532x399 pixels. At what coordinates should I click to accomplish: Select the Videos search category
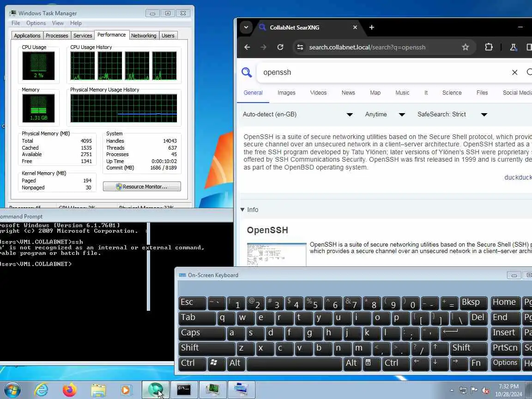tap(318, 93)
